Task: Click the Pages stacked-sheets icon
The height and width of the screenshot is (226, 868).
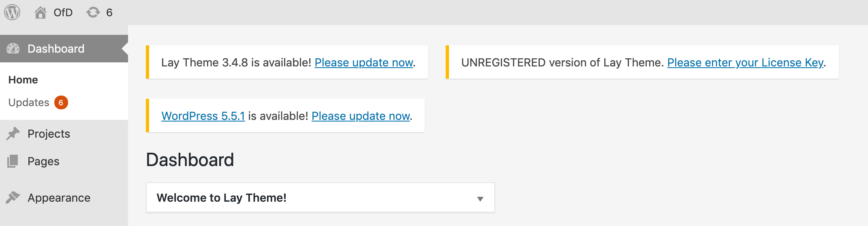Action: coord(13,161)
